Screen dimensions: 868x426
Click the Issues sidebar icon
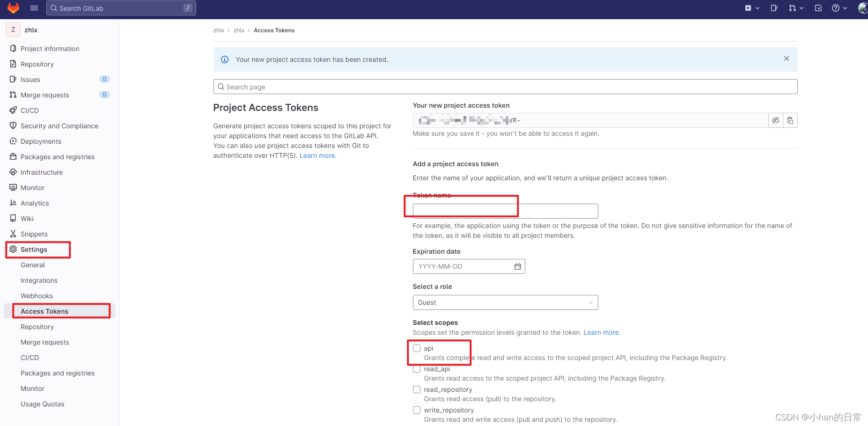coord(13,79)
